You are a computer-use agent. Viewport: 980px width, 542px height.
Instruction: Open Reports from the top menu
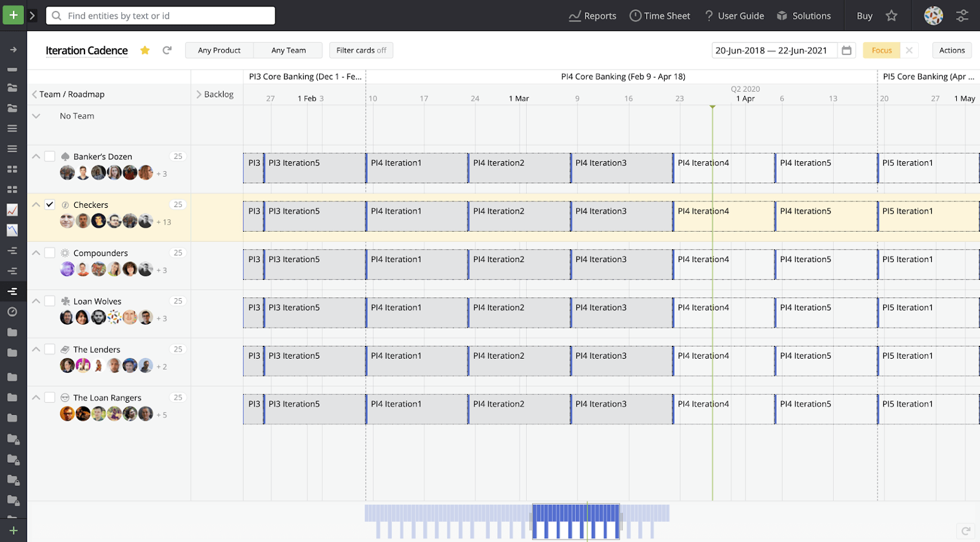[x=593, y=15]
